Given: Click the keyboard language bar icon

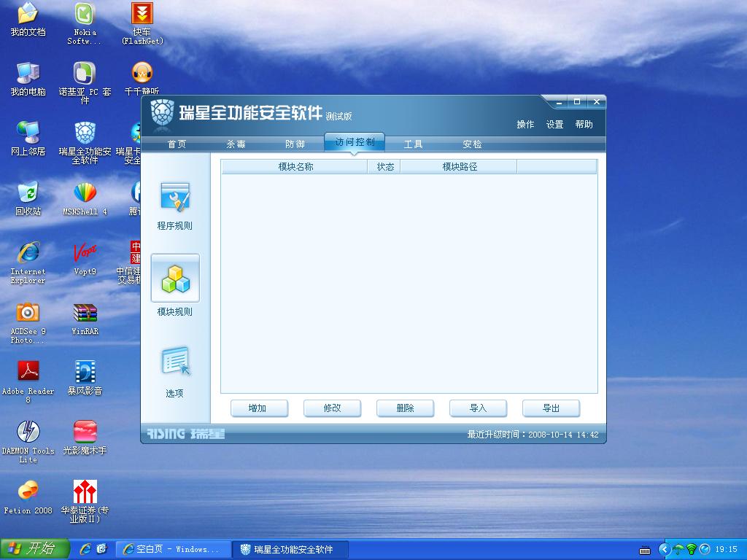Looking at the screenshot, I should [x=645, y=550].
